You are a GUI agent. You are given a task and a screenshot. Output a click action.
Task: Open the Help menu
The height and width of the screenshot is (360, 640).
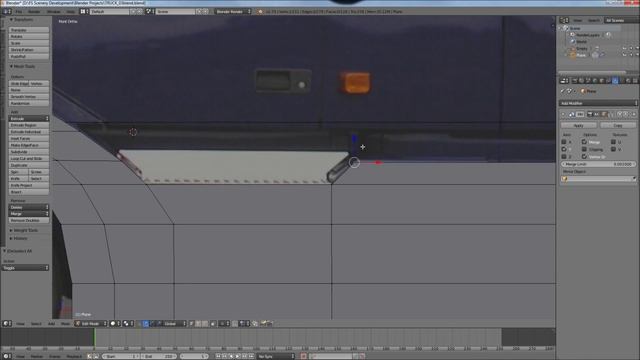[71, 12]
